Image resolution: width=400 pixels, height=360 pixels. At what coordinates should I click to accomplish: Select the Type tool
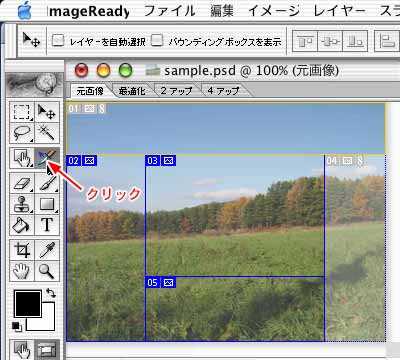[47, 225]
